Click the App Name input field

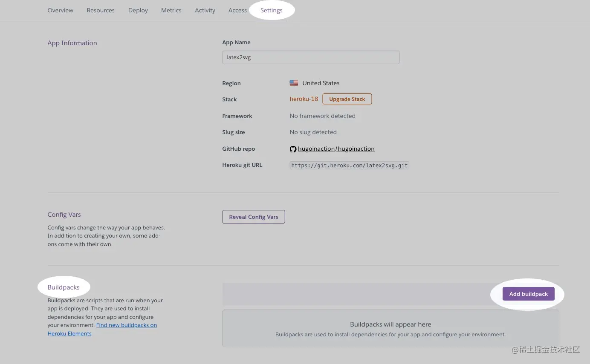[311, 57]
